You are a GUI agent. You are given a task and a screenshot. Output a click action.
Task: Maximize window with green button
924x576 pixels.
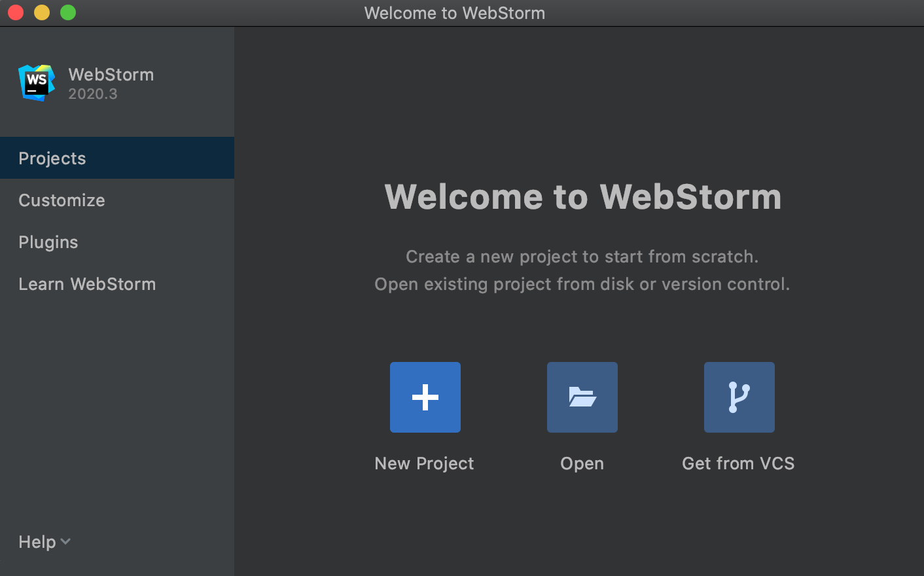[x=68, y=12]
